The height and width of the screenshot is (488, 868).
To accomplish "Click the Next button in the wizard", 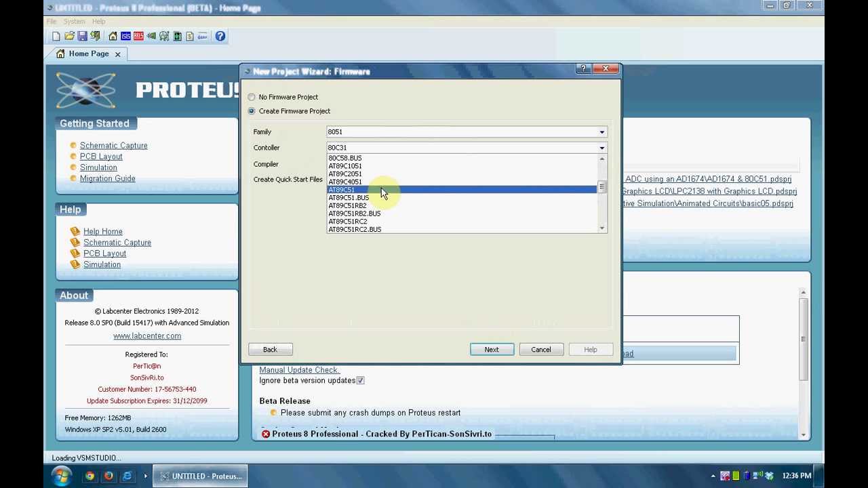I will [492, 350].
